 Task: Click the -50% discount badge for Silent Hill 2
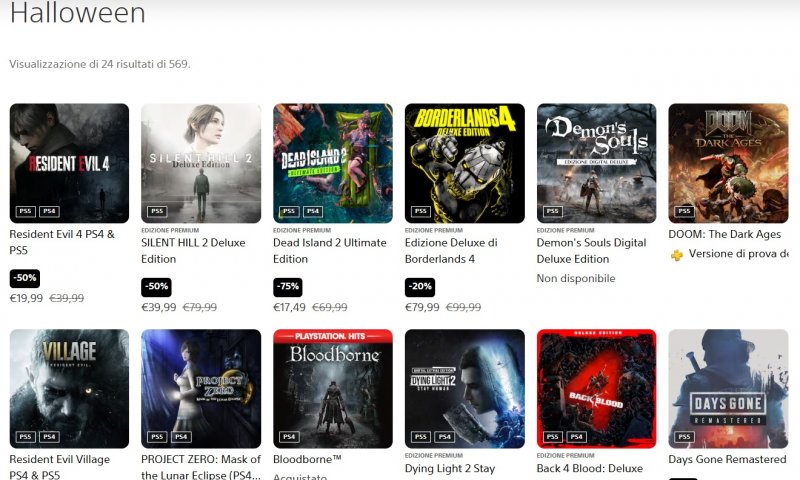(x=156, y=287)
